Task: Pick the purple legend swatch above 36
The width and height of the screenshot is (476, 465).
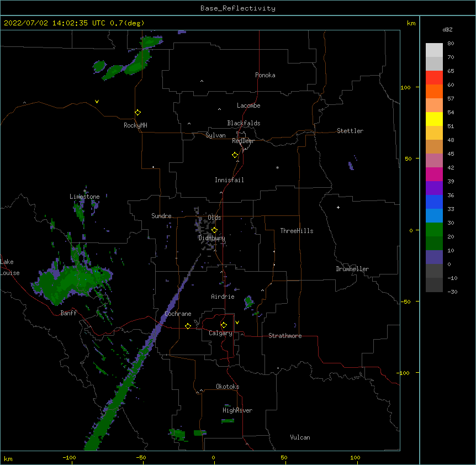Action: pos(434,188)
